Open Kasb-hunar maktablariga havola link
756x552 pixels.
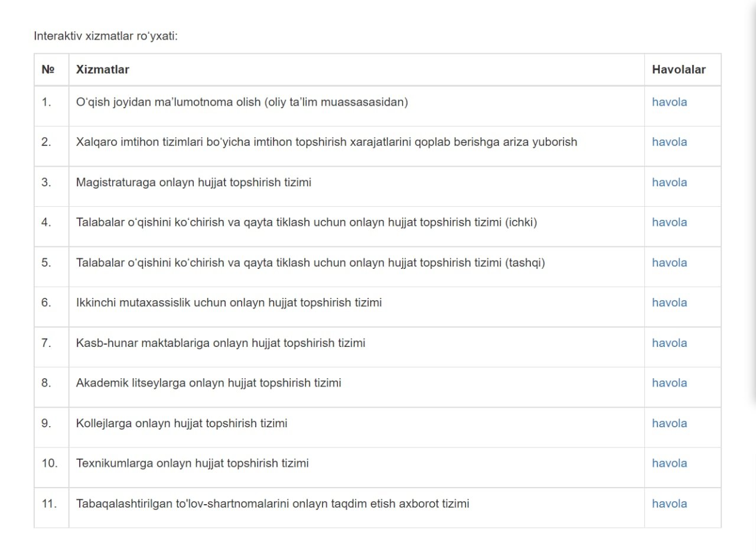(669, 343)
